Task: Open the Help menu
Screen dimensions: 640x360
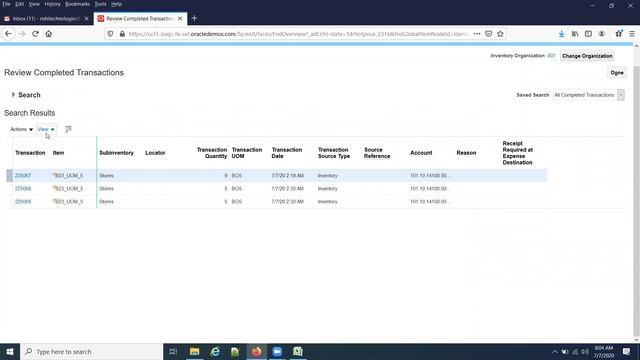Action: [x=116, y=4]
